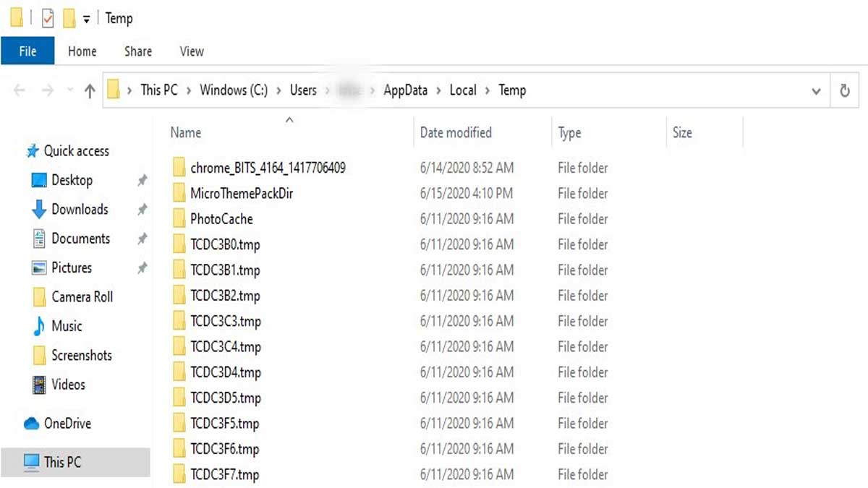Image resolution: width=868 pixels, height=488 pixels.
Task: Open the Share ribbon tab
Action: pos(137,51)
